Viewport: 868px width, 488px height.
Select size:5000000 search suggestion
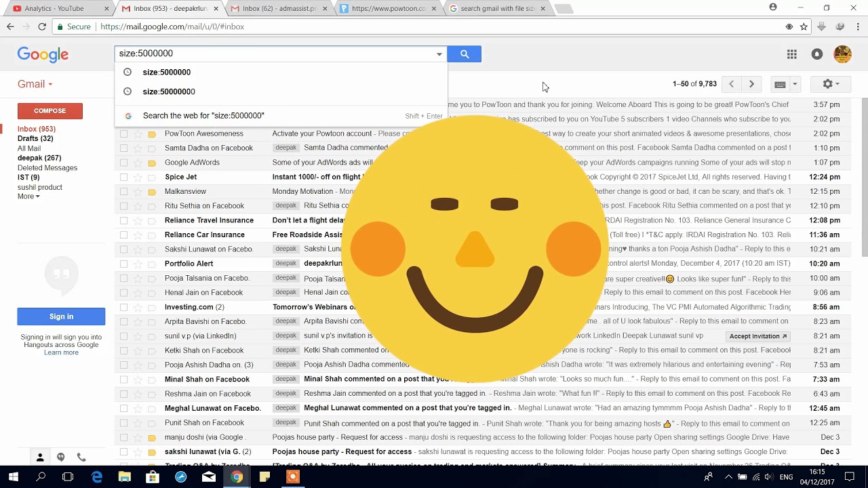[x=281, y=72]
